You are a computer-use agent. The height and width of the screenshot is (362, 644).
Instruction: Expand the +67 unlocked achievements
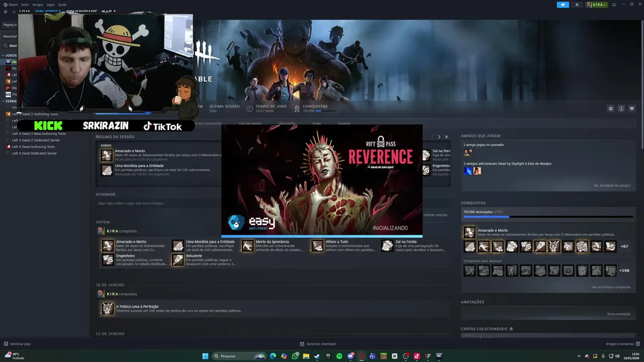(x=624, y=246)
